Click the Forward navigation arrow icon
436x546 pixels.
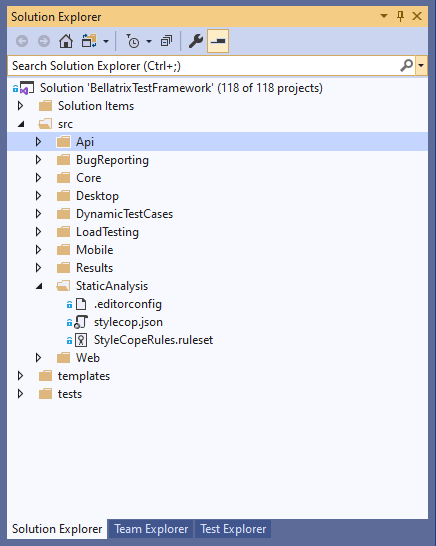[44, 41]
